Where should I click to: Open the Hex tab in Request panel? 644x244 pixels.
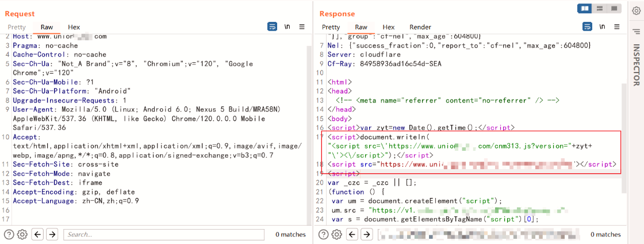[74, 27]
